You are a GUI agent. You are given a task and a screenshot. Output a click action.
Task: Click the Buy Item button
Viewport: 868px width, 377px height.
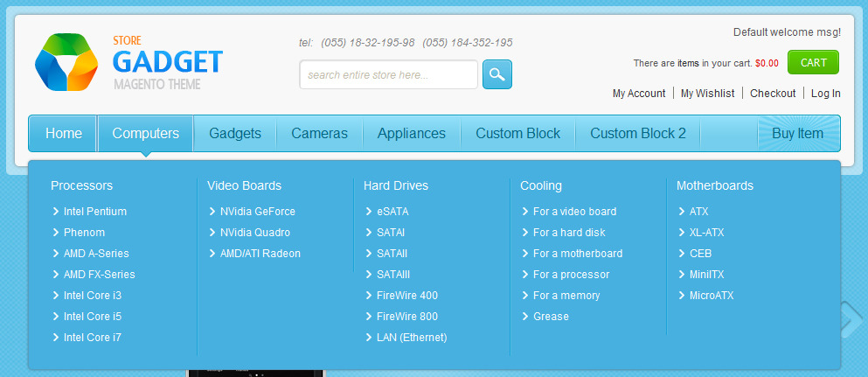(798, 134)
